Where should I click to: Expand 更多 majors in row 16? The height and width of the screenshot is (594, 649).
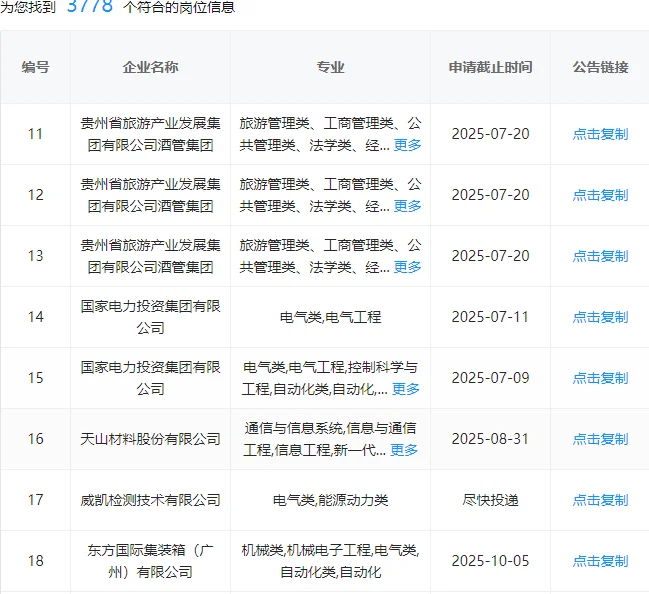(x=404, y=450)
